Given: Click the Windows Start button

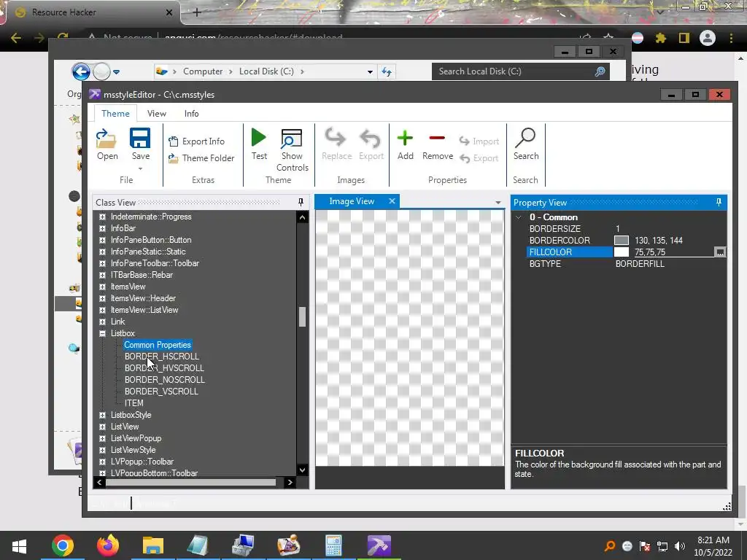Looking at the screenshot, I should tap(19, 545).
